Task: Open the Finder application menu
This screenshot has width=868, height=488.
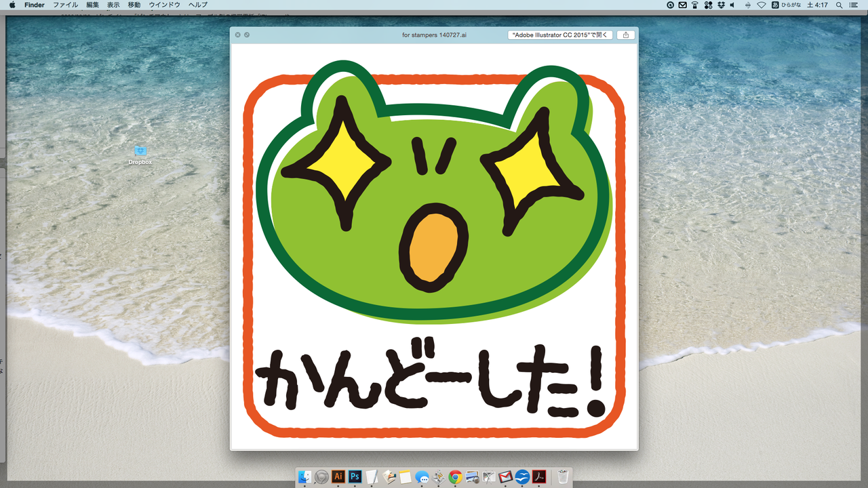Action: click(34, 5)
